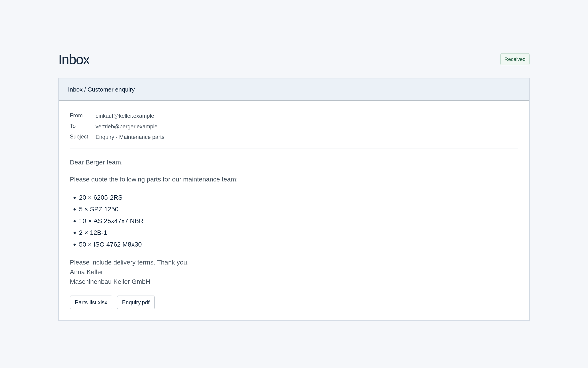Screen dimensions: 588x368
Task: Select sender address einkauf@keller.example
Action: (125, 116)
